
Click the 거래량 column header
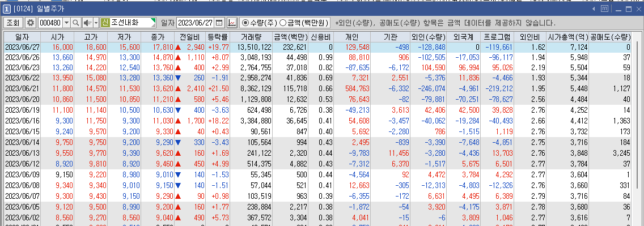click(x=251, y=36)
